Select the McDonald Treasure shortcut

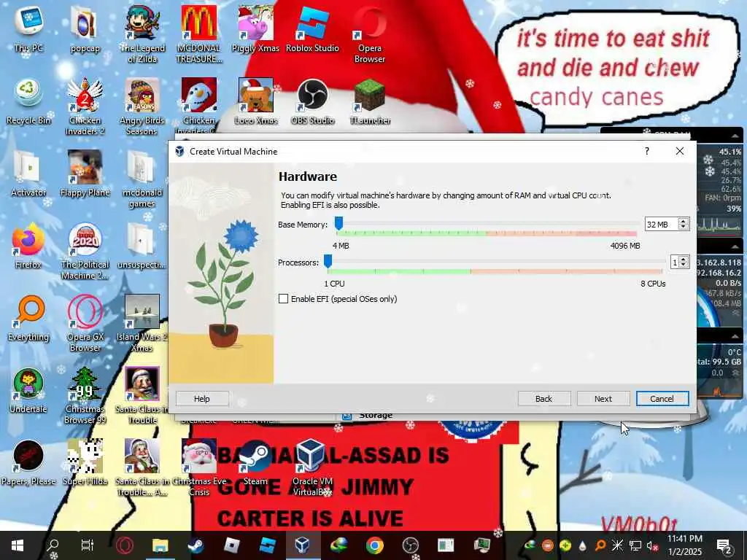point(199,35)
